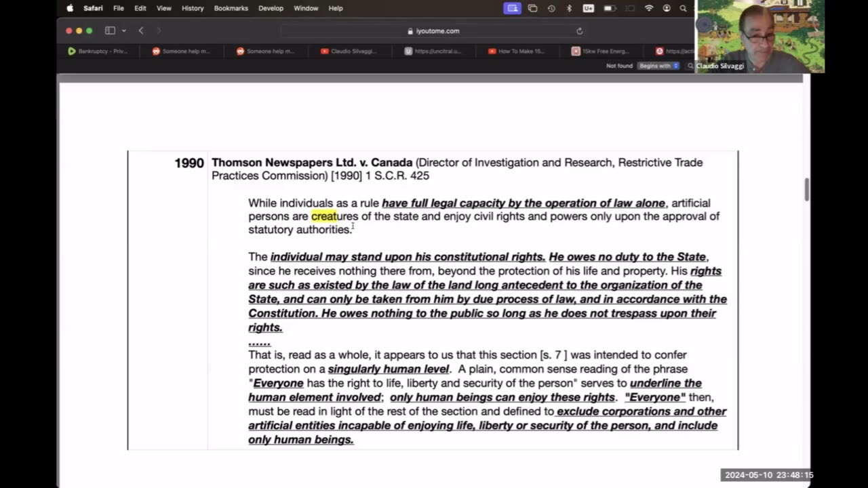Click the U+ menu bar icon

pyautogui.click(x=588, y=8)
